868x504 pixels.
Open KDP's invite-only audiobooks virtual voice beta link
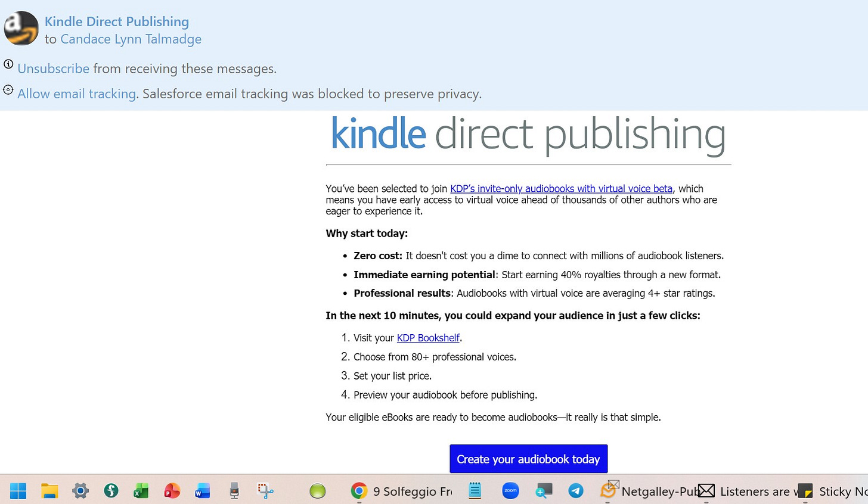click(562, 188)
